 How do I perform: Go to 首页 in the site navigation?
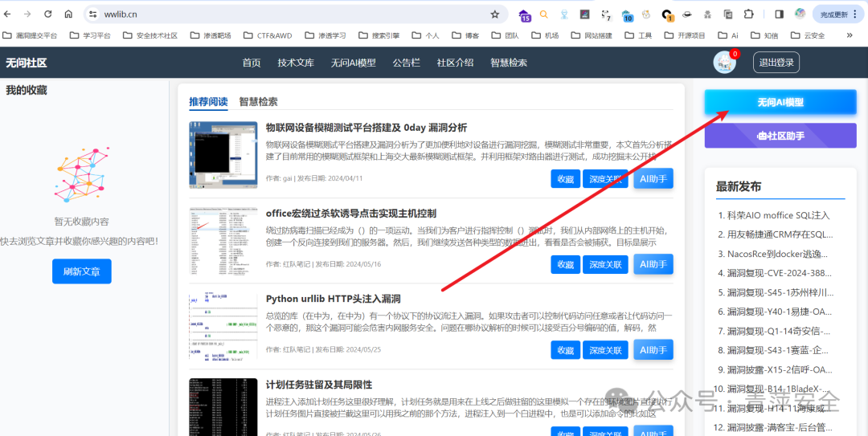[252, 63]
